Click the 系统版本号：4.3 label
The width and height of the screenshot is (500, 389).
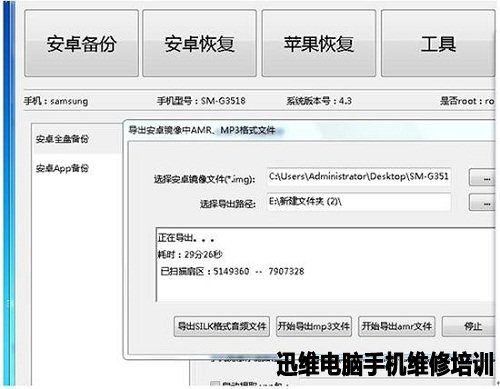pos(319,101)
